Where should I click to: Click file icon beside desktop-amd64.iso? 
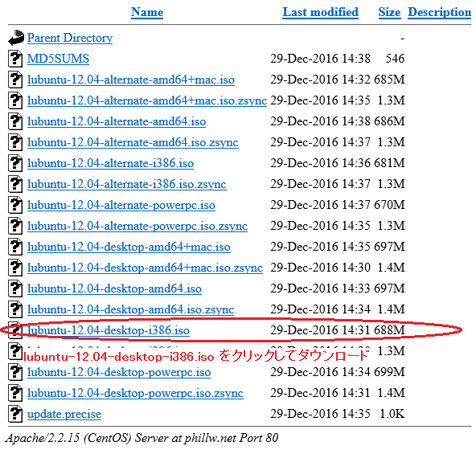pyautogui.click(x=15, y=288)
